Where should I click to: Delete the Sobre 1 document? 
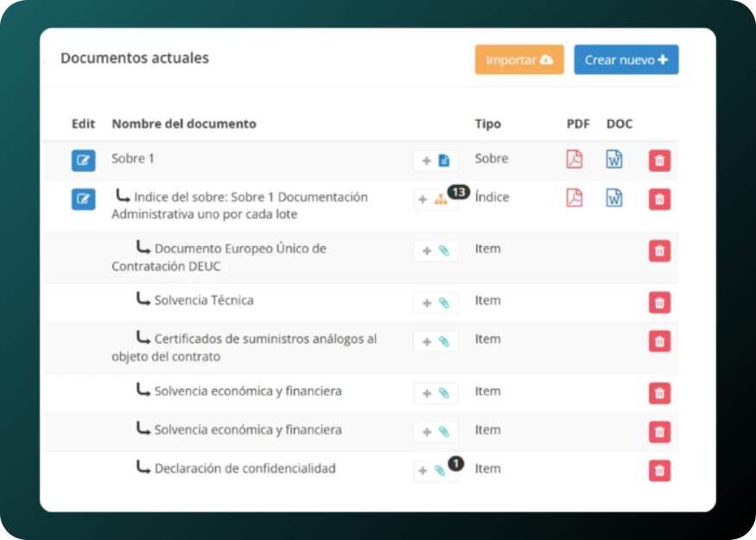point(659,161)
